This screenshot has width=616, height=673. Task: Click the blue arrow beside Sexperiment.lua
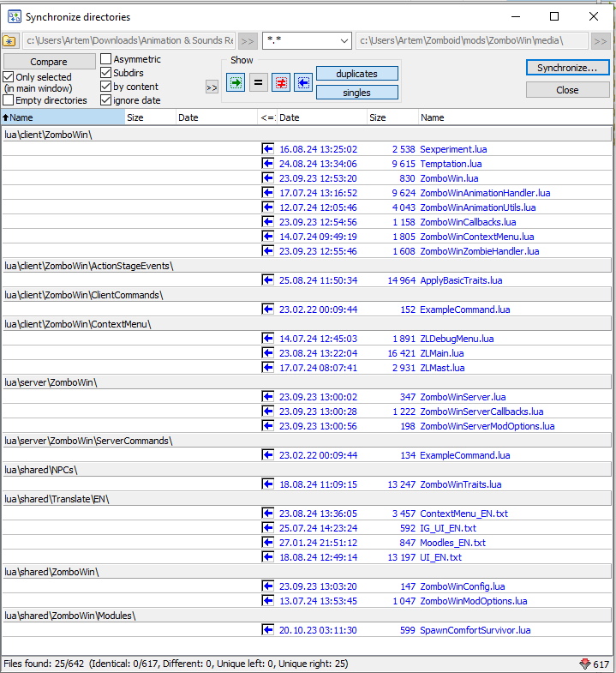(x=268, y=149)
